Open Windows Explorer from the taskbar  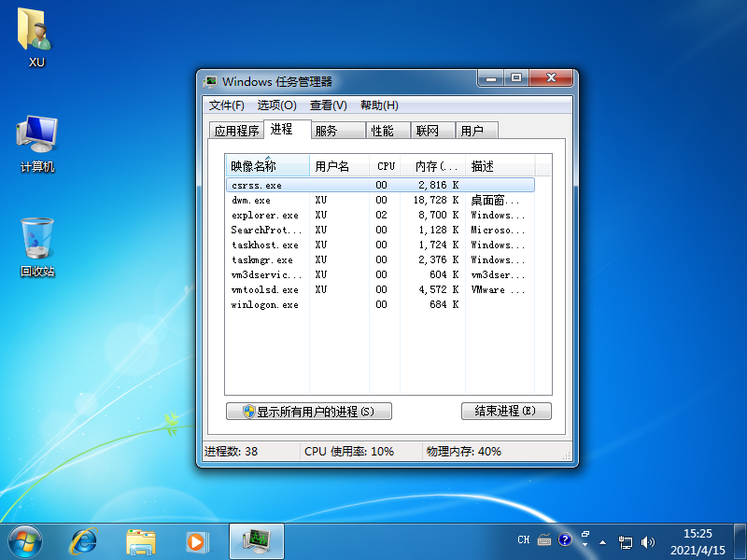(x=140, y=541)
